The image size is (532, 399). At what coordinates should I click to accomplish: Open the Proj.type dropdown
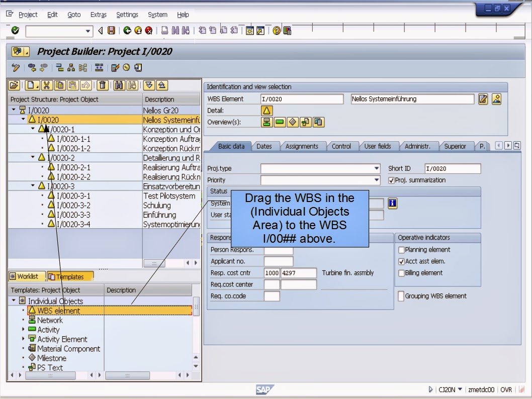point(376,168)
